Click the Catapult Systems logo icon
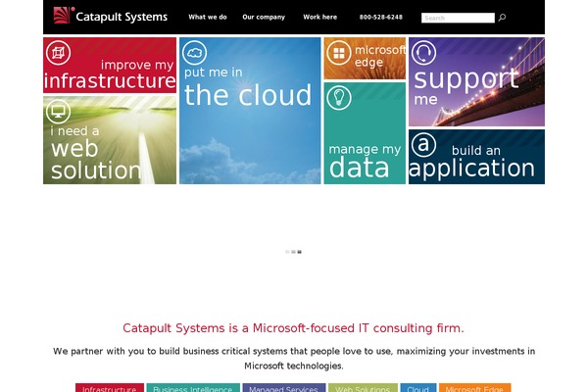Screen dimensions: 588x392 coord(63,16)
